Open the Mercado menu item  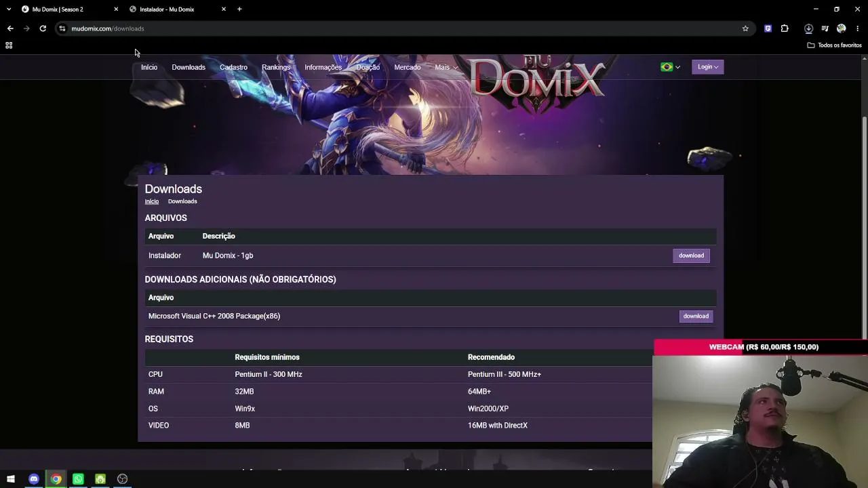(x=408, y=67)
